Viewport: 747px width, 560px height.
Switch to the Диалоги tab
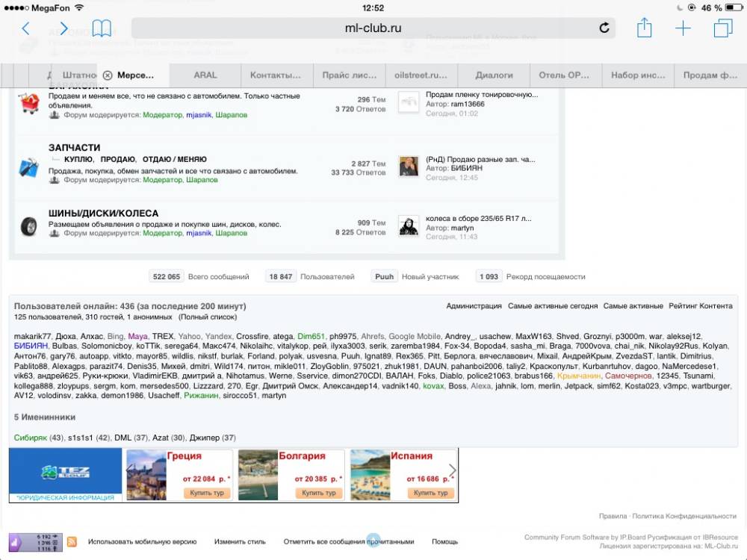click(495, 75)
